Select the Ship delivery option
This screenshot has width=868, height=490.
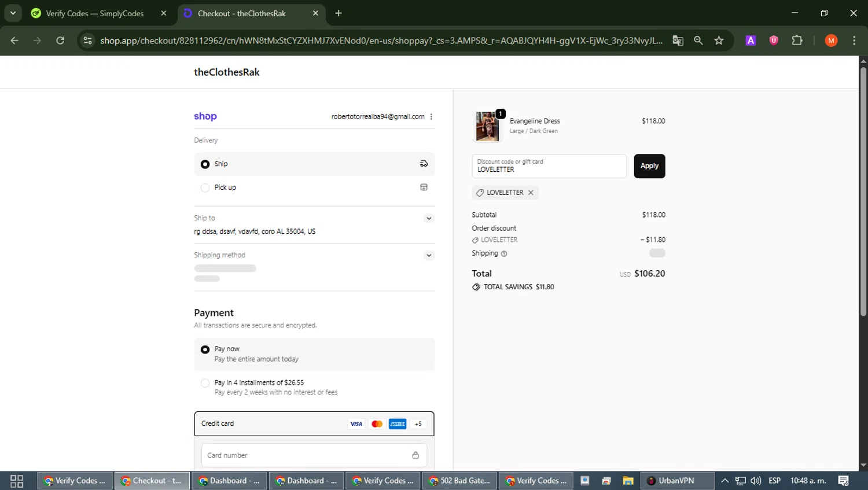(314, 164)
